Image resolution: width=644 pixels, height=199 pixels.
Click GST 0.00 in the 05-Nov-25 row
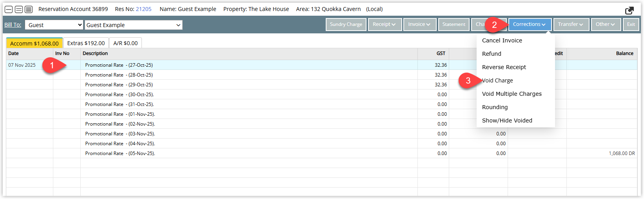coord(442,153)
